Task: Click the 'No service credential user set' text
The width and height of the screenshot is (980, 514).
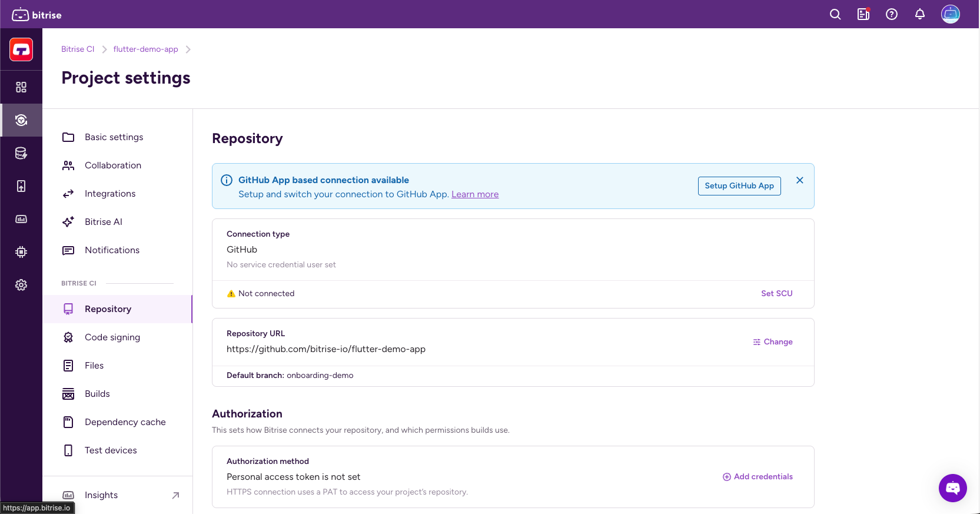Action: pyautogui.click(x=281, y=265)
